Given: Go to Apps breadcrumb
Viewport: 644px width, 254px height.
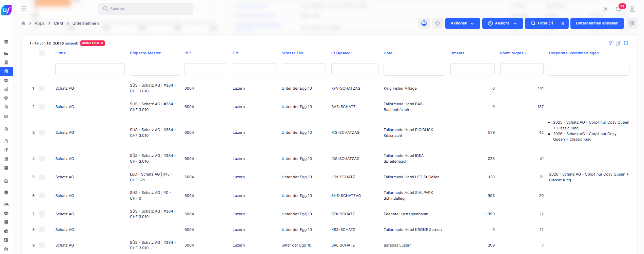Looking at the screenshot, I should point(39,23).
